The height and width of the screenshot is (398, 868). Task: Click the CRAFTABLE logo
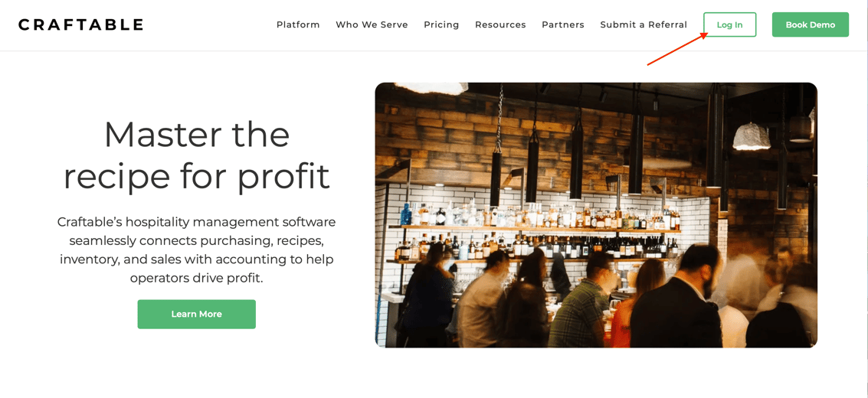pyautogui.click(x=80, y=24)
